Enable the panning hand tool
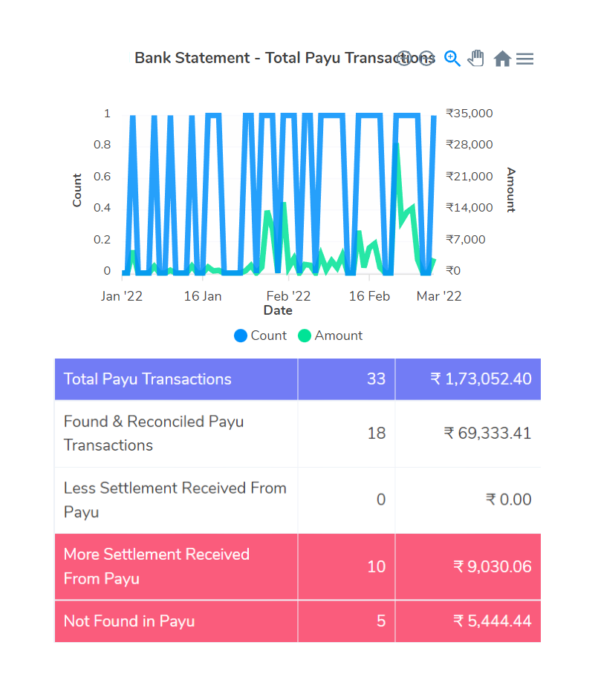 point(476,58)
